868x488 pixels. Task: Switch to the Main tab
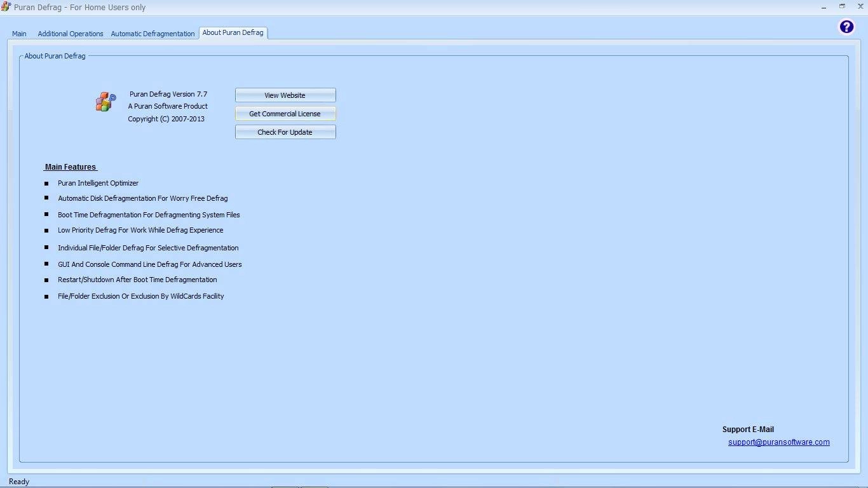tap(19, 34)
